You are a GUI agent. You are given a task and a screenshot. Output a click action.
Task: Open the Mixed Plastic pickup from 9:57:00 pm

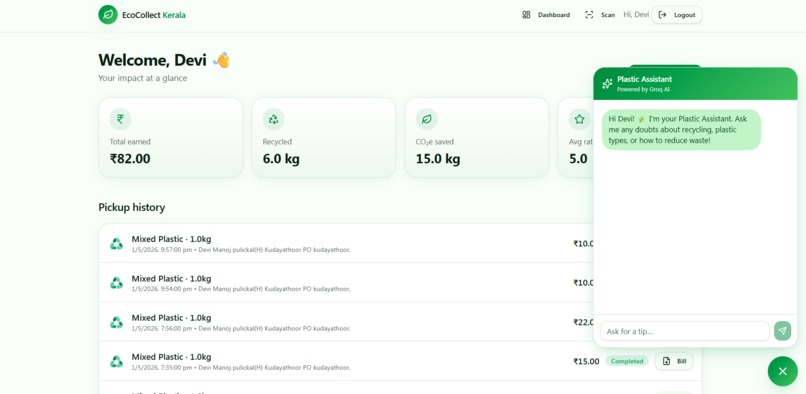tap(346, 243)
